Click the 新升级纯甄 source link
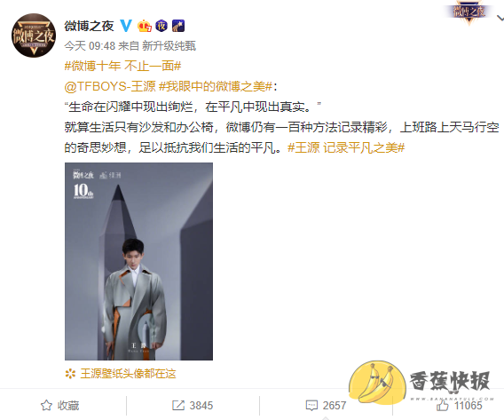 click(169, 46)
